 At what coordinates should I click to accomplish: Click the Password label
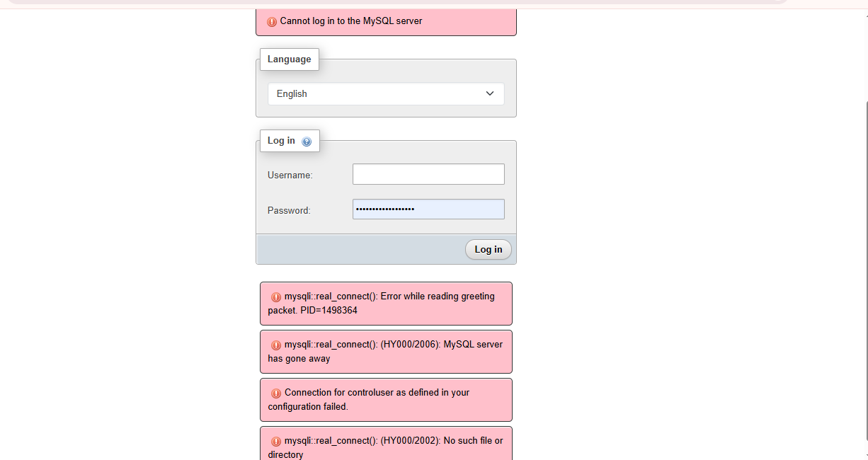click(289, 210)
